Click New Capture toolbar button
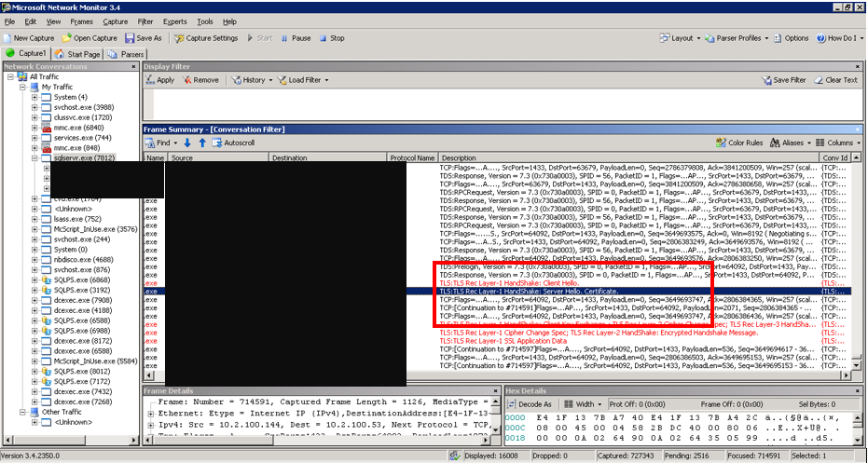The height and width of the screenshot is (463, 868). coord(29,38)
